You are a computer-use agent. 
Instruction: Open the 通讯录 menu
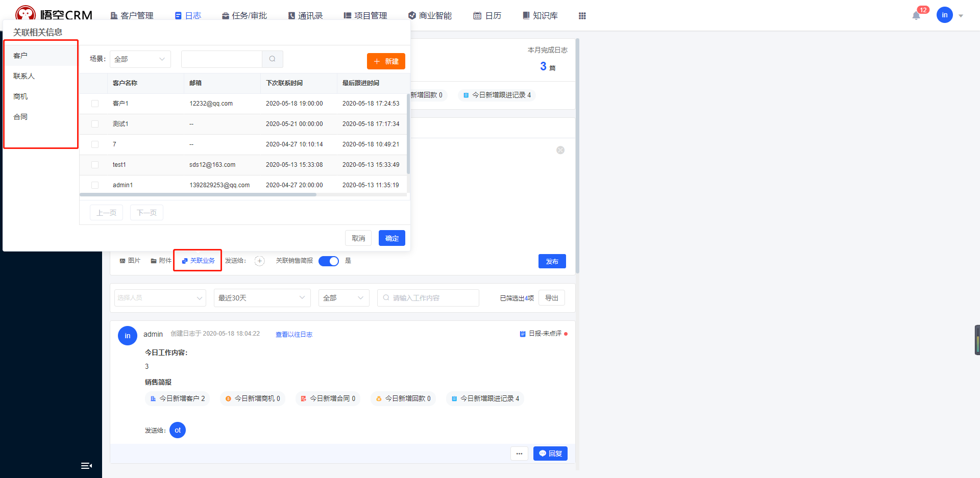[305, 16]
